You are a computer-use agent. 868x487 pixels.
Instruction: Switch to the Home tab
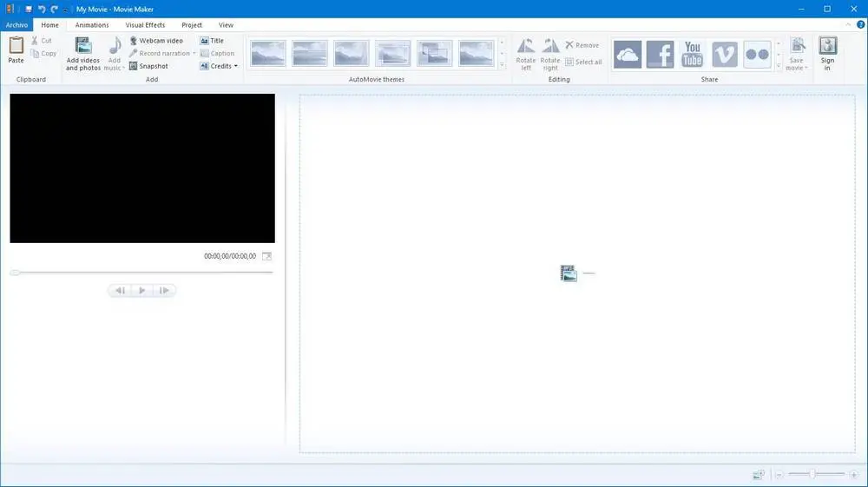[49, 25]
